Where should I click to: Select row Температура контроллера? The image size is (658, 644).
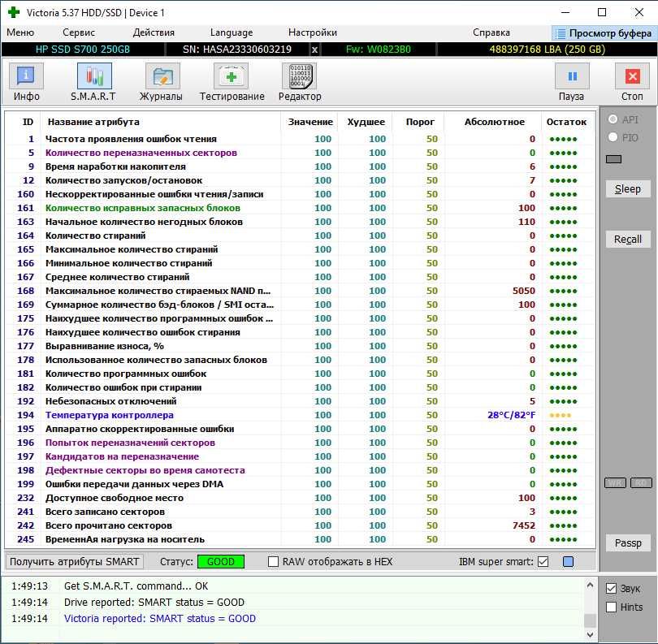[x=301, y=415]
